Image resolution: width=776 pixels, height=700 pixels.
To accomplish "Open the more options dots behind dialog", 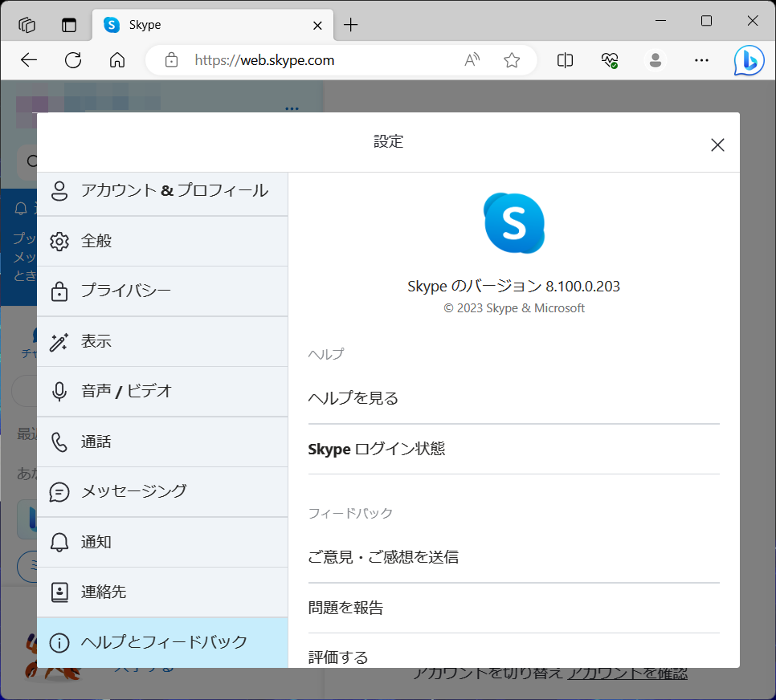I will pyautogui.click(x=292, y=108).
